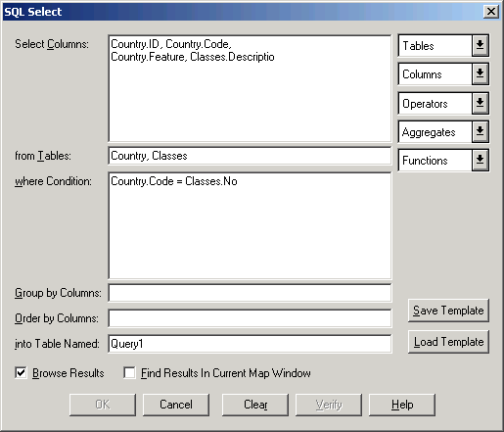
Task: Click the Clear button
Action: pos(255,405)
